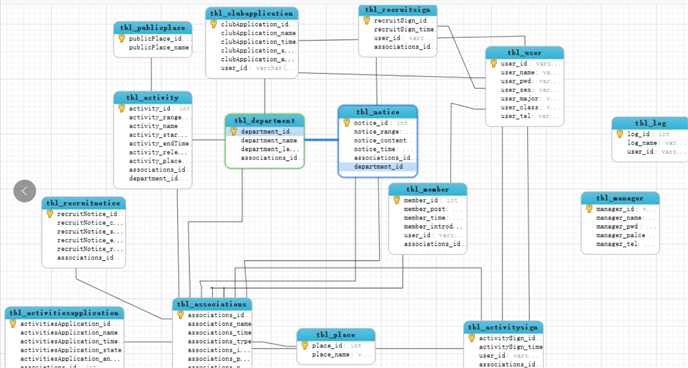Select the tbl_manager table header
Image resolution: width=688 pixels, height=368 pixels.
(x=620, y=198)
